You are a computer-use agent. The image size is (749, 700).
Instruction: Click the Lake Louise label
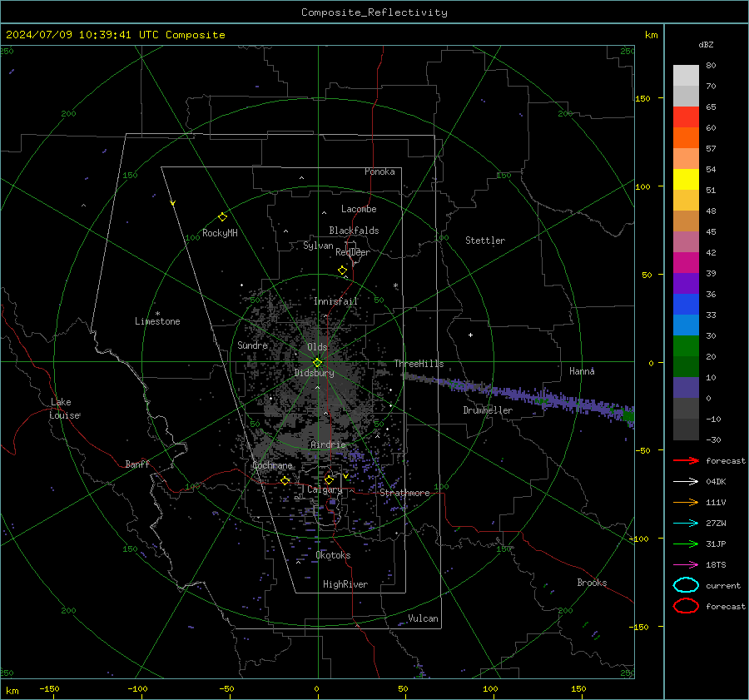64,409
